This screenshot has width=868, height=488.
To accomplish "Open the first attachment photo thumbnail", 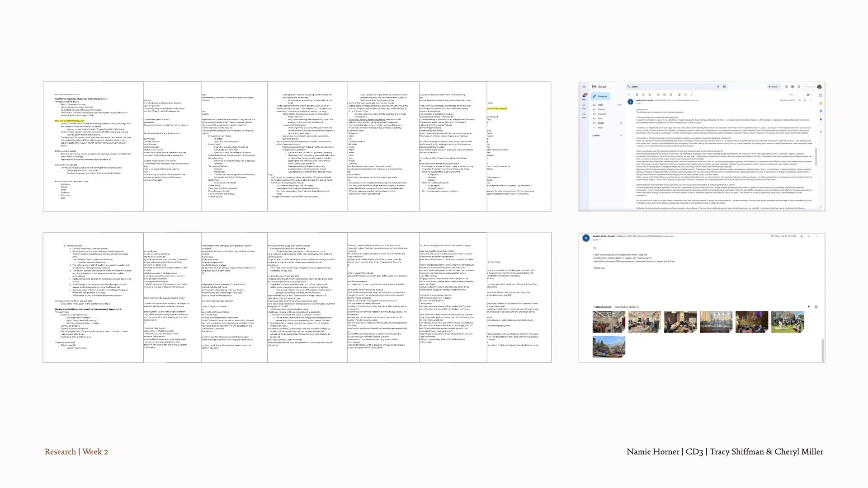I will coord(609,322).
